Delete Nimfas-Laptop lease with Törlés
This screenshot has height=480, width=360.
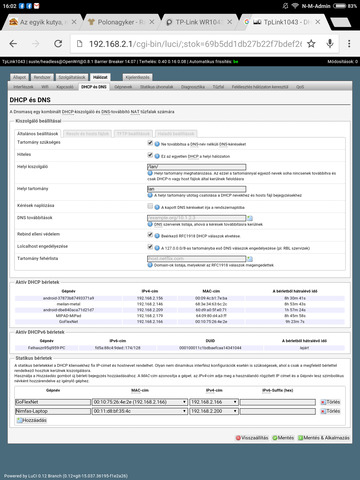(330, 411)
